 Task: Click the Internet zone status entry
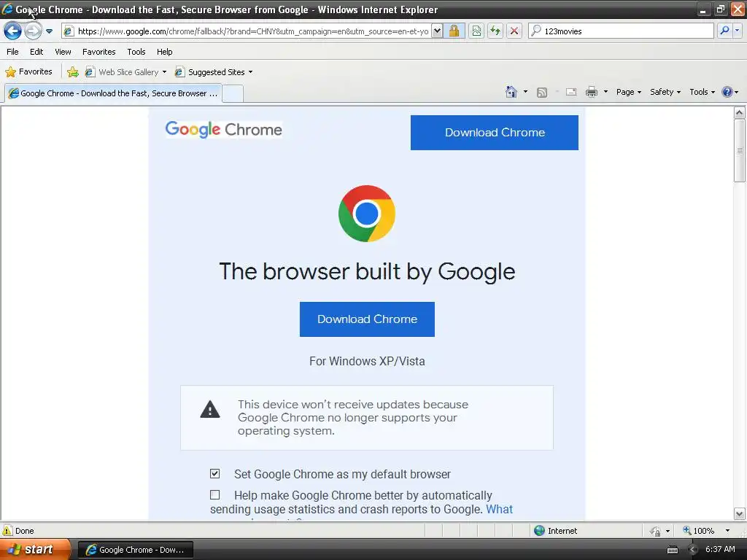[555, 531]
